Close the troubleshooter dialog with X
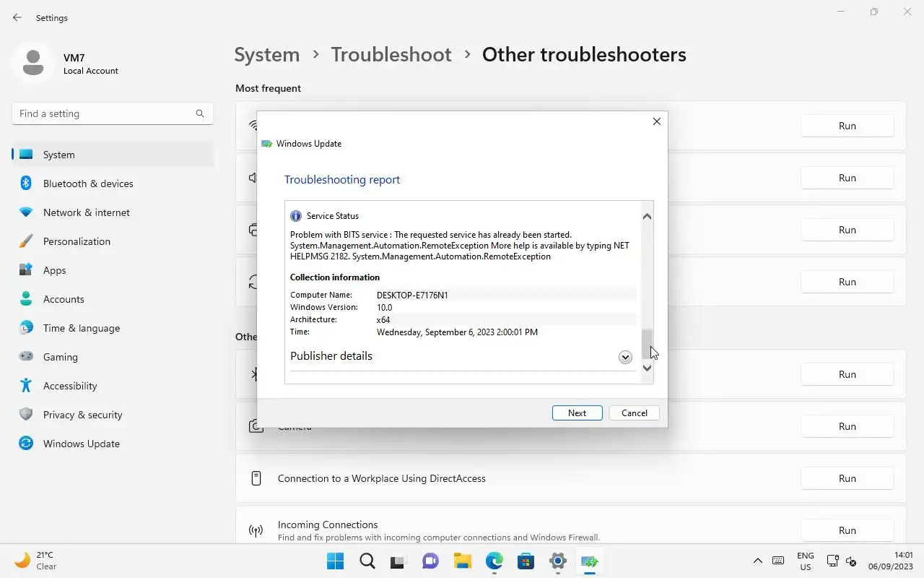The image size is (924, 578). (656, 121)
